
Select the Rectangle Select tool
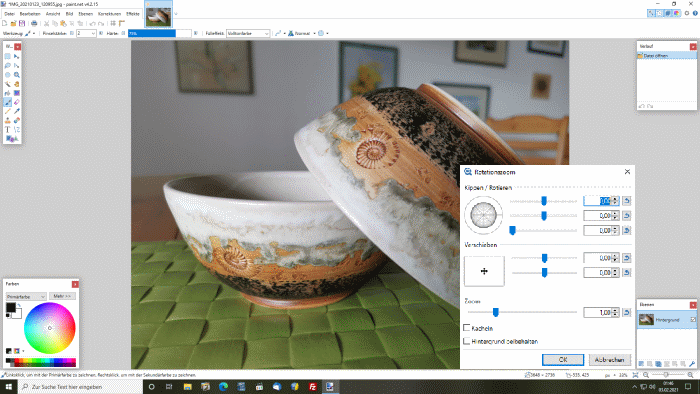click(x=8, y=56)
